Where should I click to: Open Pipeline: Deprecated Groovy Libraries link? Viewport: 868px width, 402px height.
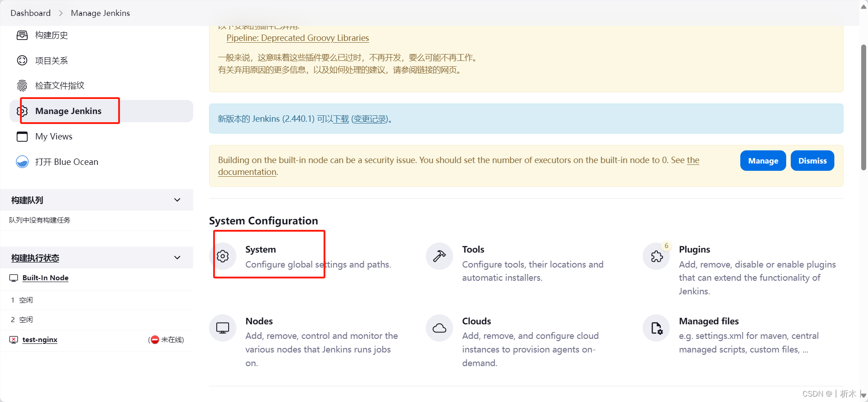pos(298,38)
